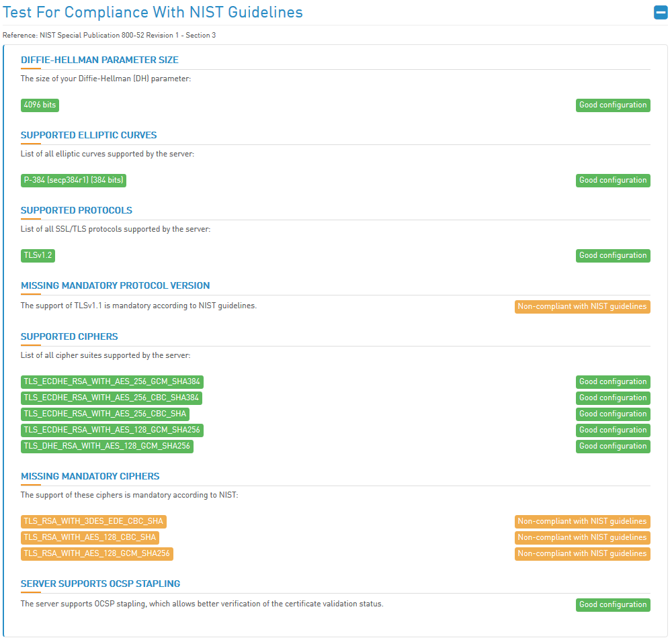Click Good configuration badge for ECDHE AES_256_CBC_SHA
This screenshot has width=672, height=642.
pyautogui.click(x=613, y=414)
